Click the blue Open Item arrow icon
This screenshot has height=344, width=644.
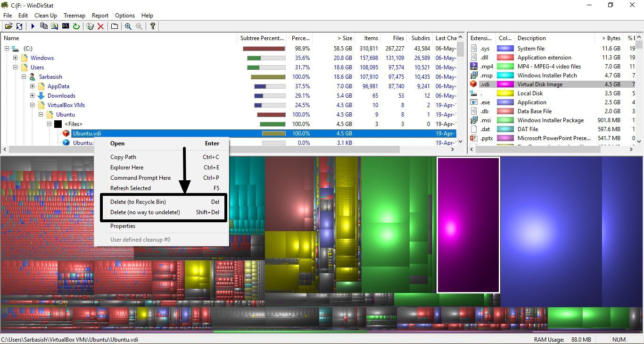(x=33, y=26)
